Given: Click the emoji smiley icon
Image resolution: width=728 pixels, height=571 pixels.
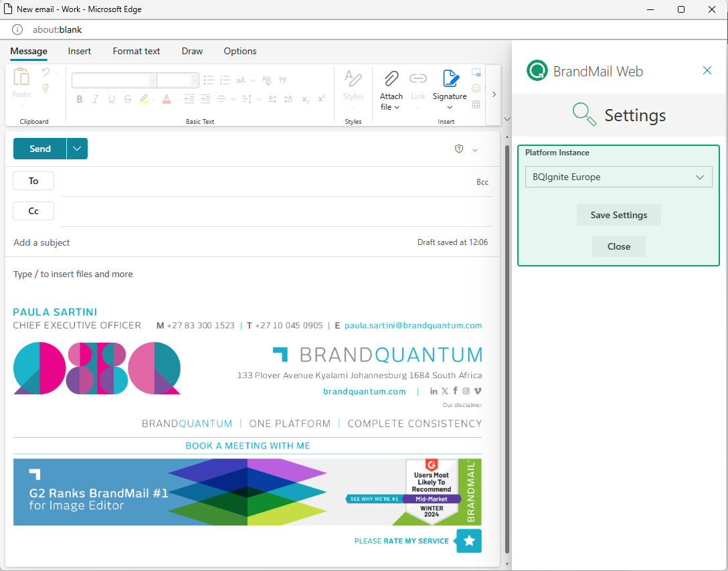Looking at the screenshot, I should coord(476,88).
